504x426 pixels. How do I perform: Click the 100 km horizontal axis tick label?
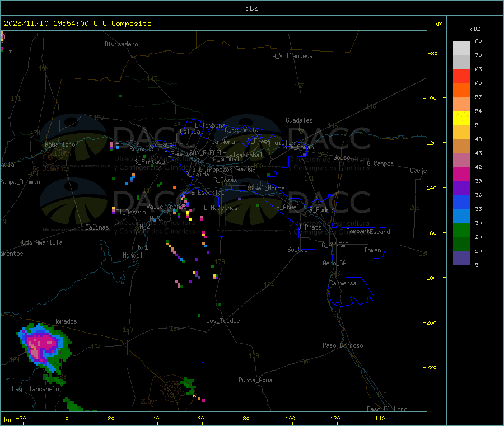coord(290,418)
